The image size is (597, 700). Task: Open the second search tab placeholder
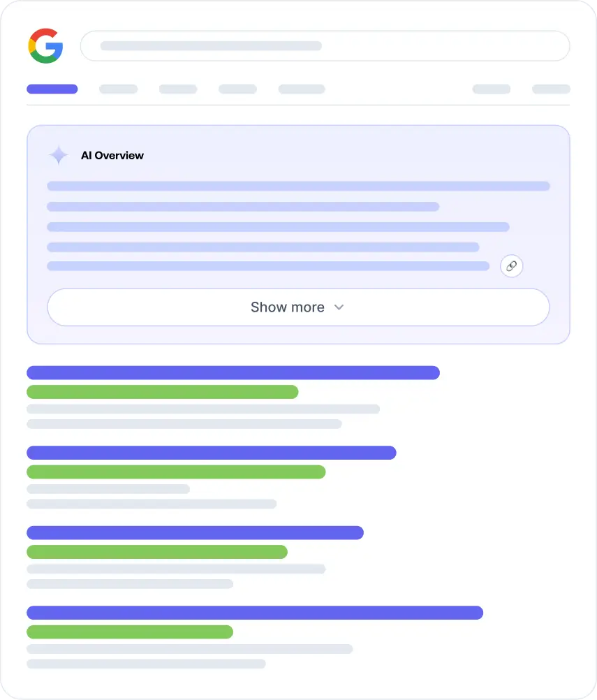tap(119, 89)
